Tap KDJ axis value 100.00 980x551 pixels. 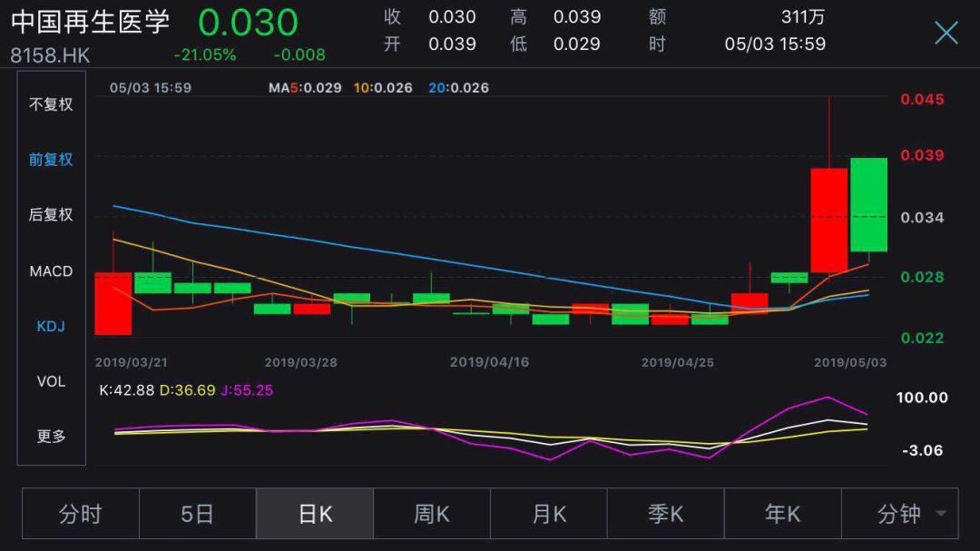pyautogui.click(x=922, y=398)
